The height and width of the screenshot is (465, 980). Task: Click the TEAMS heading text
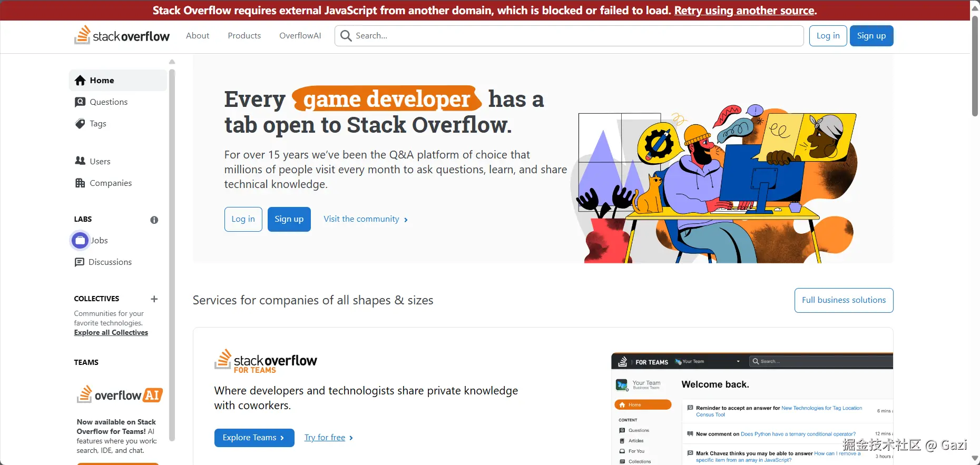coord(86,362)
